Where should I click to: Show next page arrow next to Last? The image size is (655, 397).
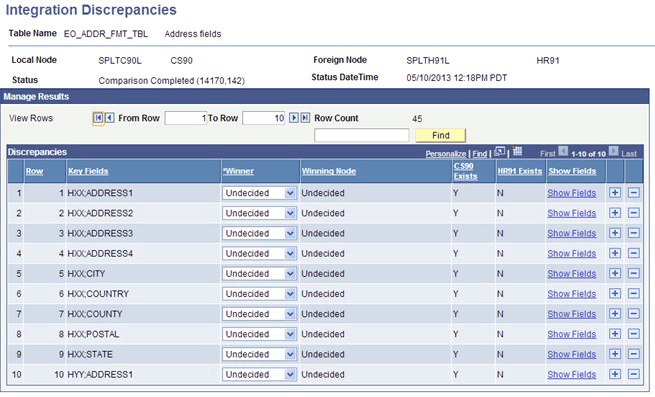pos(613,151)
